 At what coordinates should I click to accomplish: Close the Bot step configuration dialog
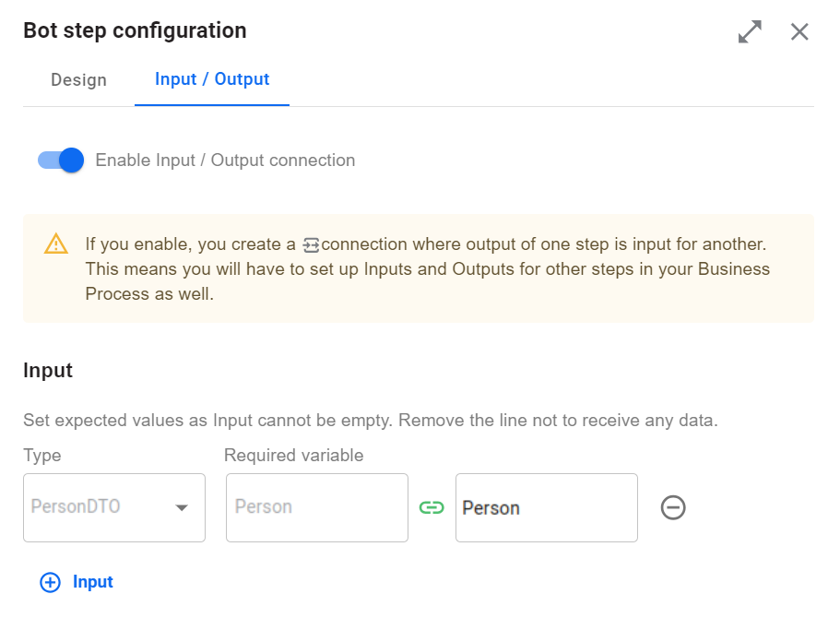pyautogui.click(x=799, y=31)
